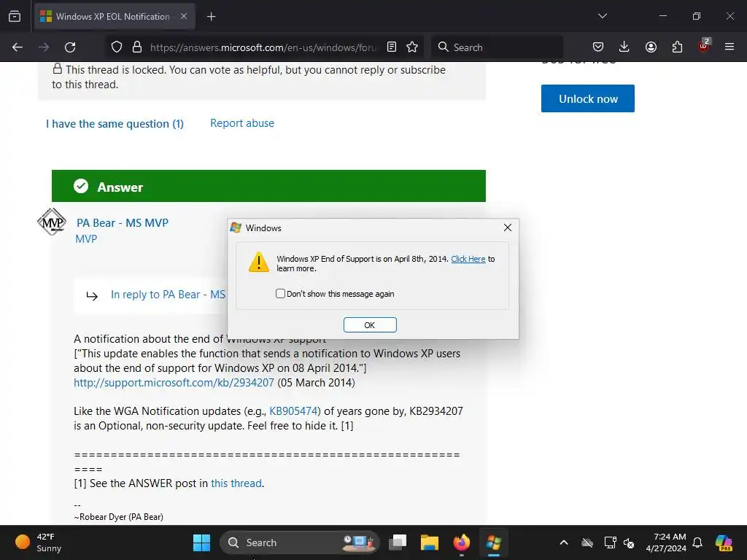Open Firefox account icon
The height and width of the screenshot is (560, 747).
click(x=651, y=47)
